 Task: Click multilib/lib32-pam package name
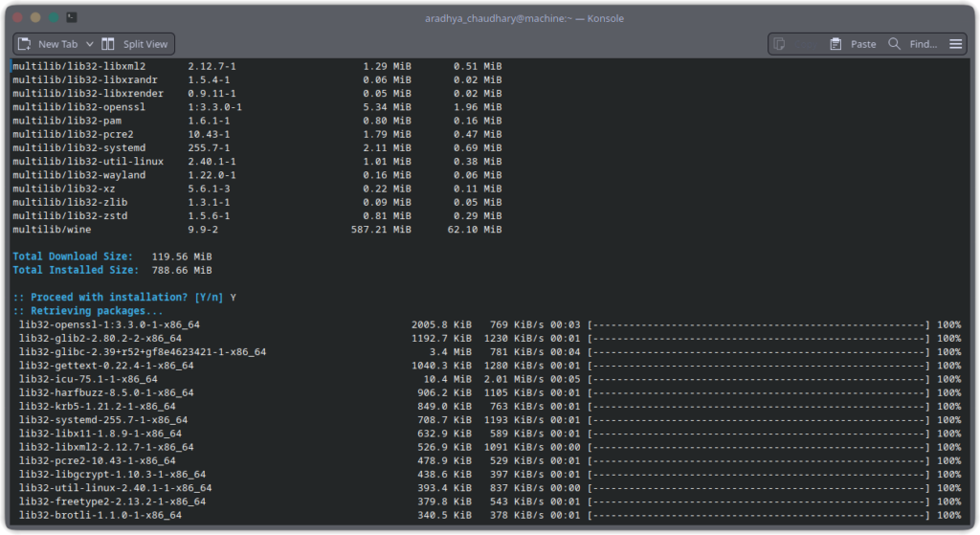pyautogui.click(x=67, y=121)
